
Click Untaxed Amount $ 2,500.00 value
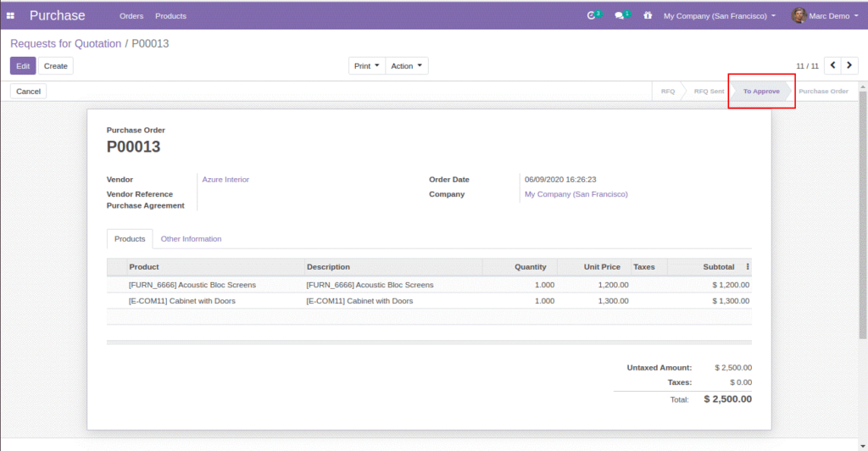[733, 367]
